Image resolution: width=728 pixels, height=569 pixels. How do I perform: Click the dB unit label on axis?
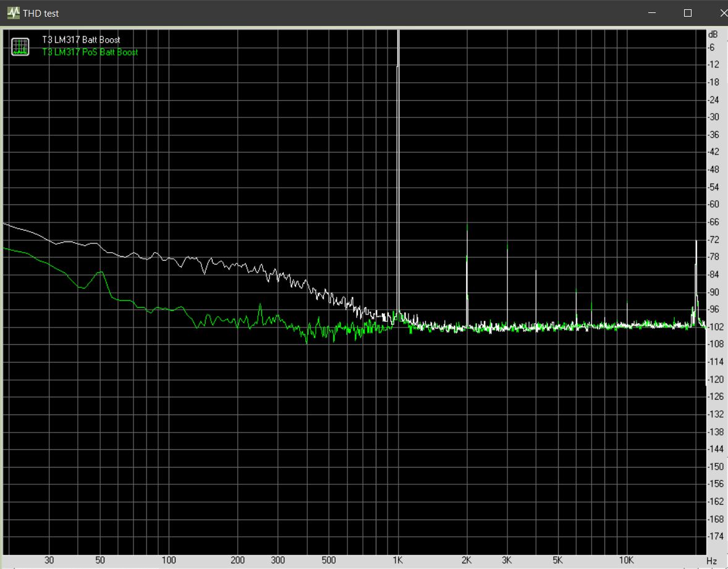713,35
